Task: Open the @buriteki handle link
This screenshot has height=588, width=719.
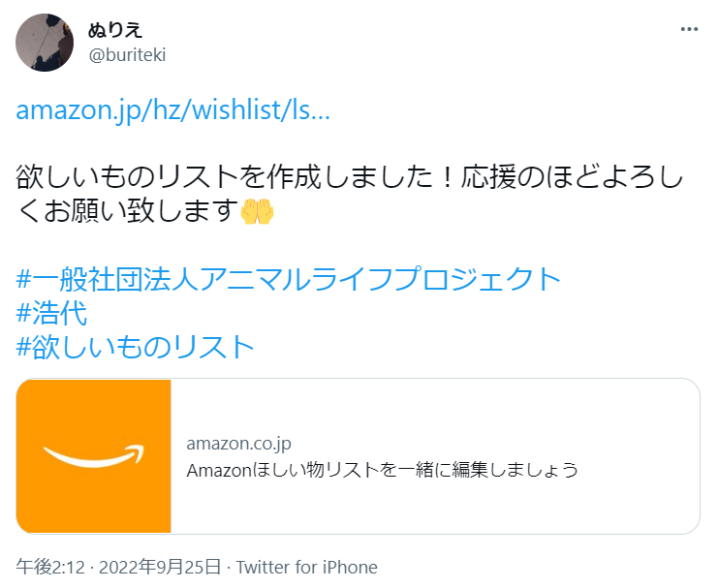Action: 127,55
